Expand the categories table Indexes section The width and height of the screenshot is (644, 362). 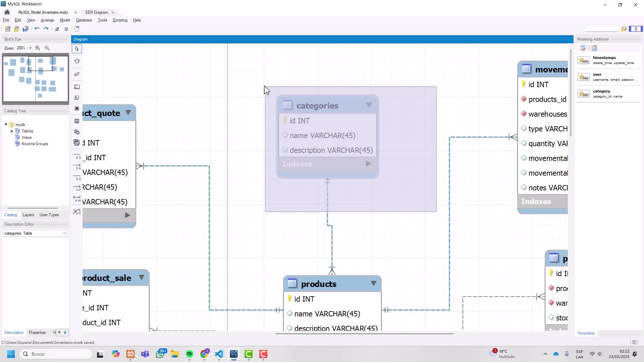[x=368, y=164]
